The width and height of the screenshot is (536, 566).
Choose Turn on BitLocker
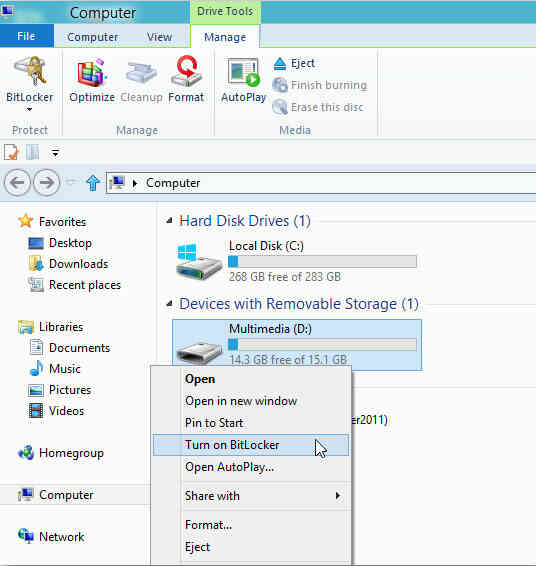(x=251, y=445)
